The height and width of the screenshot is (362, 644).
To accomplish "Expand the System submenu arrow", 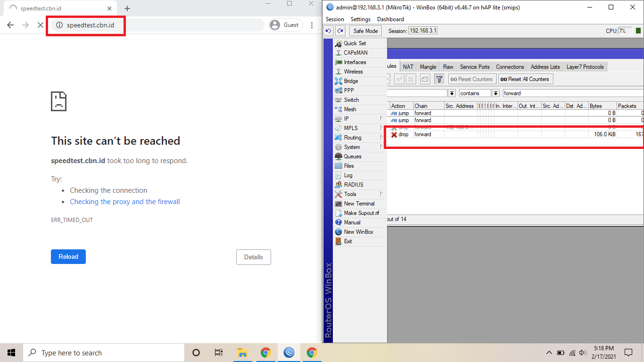I will [x=382, y=147].
